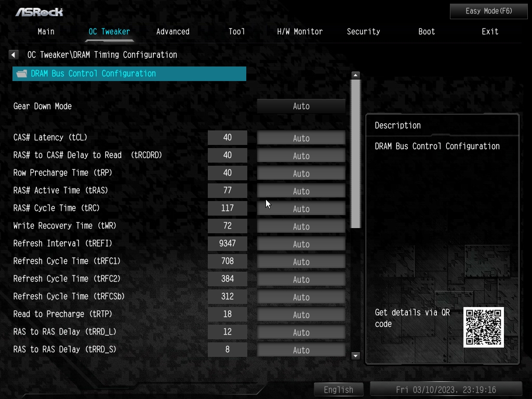Screen dimensions: 532x399
Task: Open Write Recovery Time (tWR) Auto setting
Action: click(301, 227)
